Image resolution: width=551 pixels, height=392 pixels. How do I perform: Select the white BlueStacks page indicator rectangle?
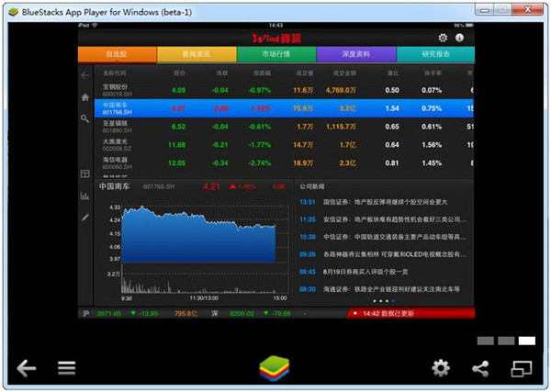527,341
